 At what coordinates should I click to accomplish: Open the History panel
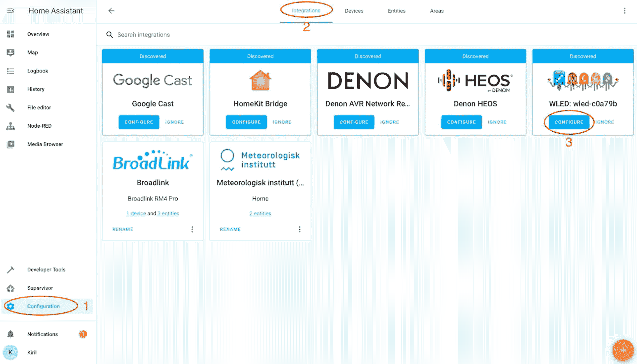(36, 89)
